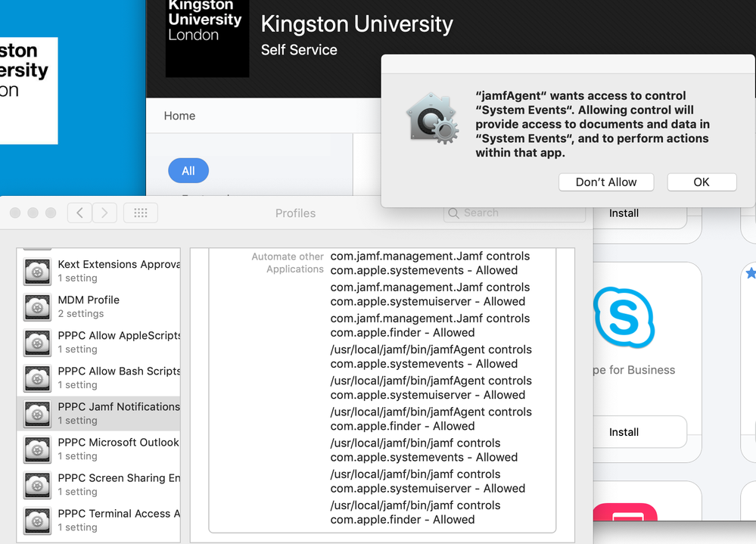Select the PPPC Terminal Access profile icon
The image size is (756, 544).
38,521
